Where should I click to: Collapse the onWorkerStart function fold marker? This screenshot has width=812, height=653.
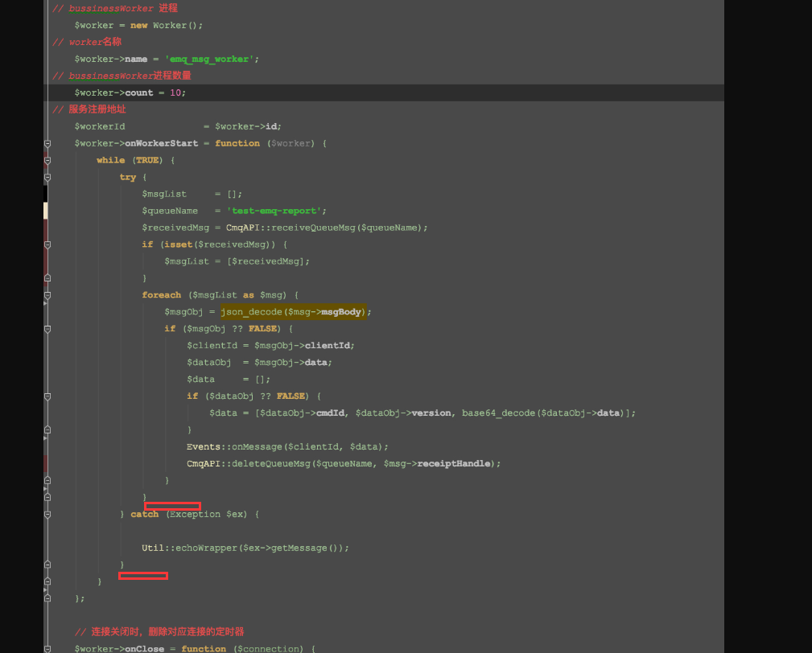click(47, 143)
